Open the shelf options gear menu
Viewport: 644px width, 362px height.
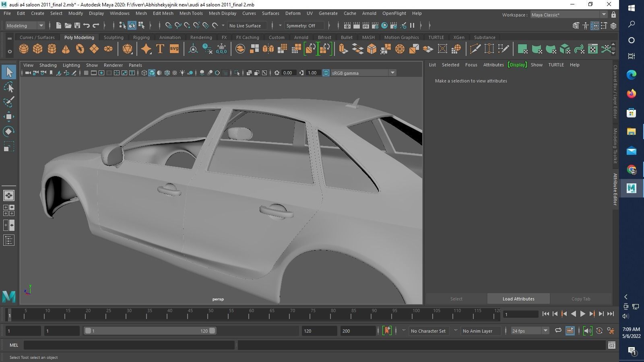[9, 51]
